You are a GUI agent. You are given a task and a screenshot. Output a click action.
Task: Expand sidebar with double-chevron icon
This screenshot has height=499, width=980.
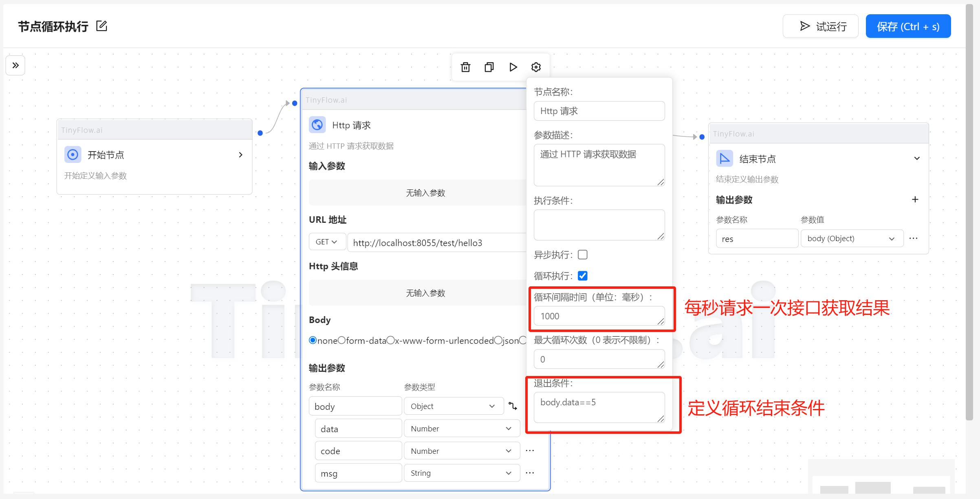[15, 65]
